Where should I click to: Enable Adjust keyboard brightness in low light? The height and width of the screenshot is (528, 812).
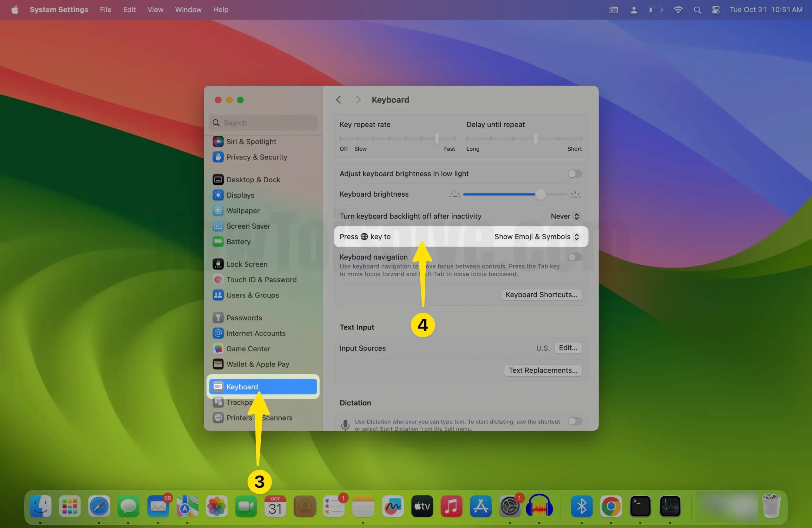click(x=574, y=173)
